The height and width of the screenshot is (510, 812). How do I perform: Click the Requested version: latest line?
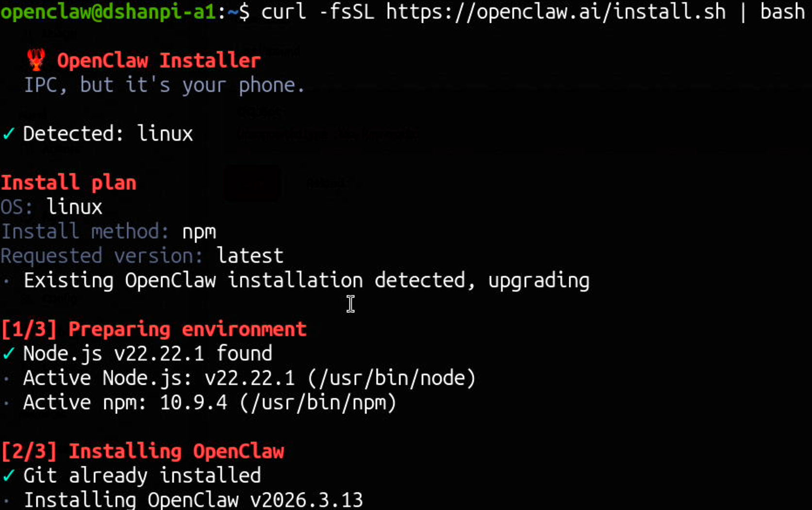[142, 256]
